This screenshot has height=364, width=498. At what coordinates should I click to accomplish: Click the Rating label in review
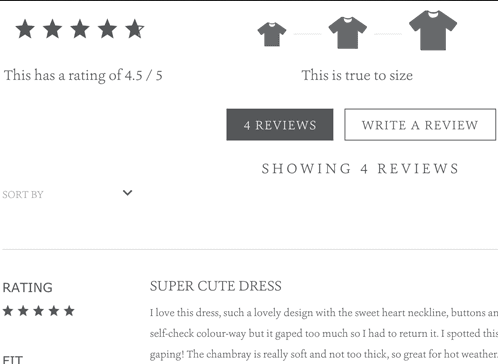pyautogui.click(x=28, y=287)
